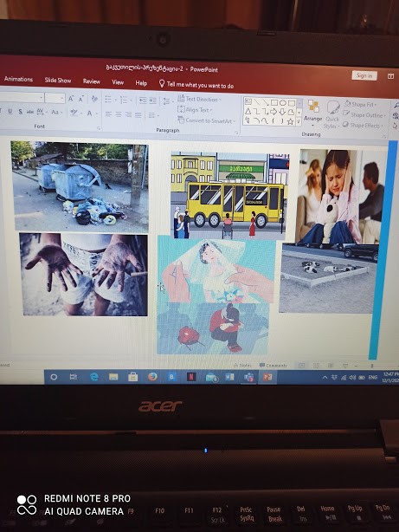Click the font color A icon

pos(89,113)
